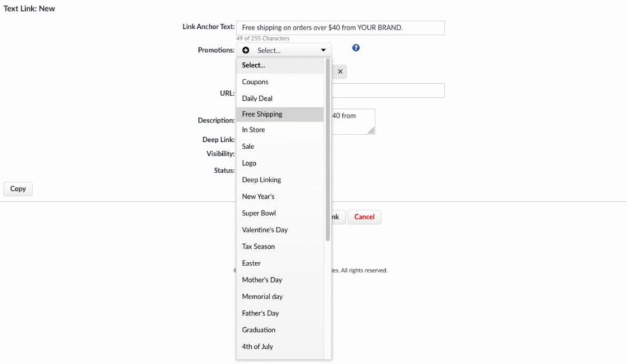
Task: Click the plus icon in Promotions dropdown
Action: 246,50
